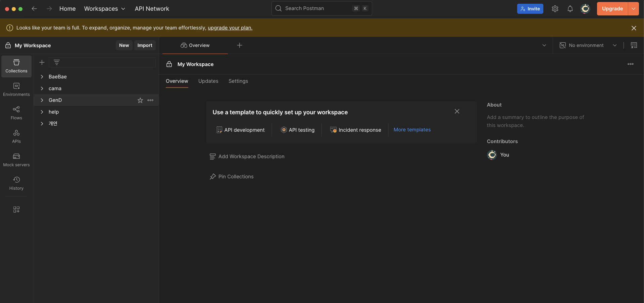The width and height of the screenshot is (644, 303).
Task: Select the help collection name
Action: point(54,112)
